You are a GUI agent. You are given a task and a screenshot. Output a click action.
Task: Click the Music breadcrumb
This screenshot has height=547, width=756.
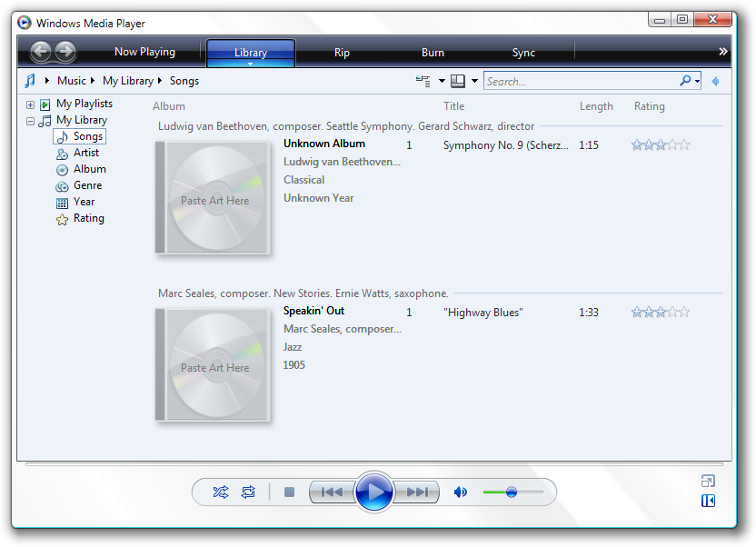click(72, 81)
